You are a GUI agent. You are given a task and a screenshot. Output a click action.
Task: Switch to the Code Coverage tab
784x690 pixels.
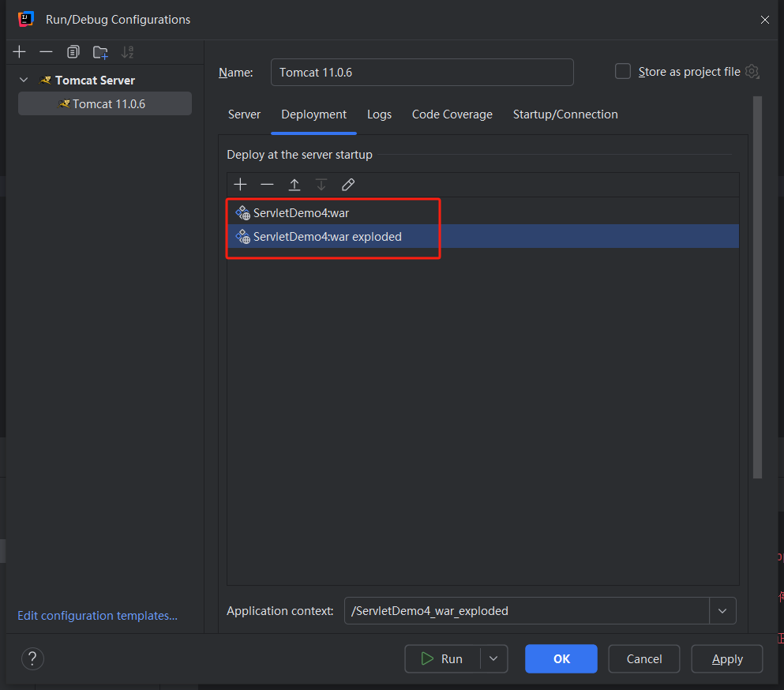[x=452, y=114]
